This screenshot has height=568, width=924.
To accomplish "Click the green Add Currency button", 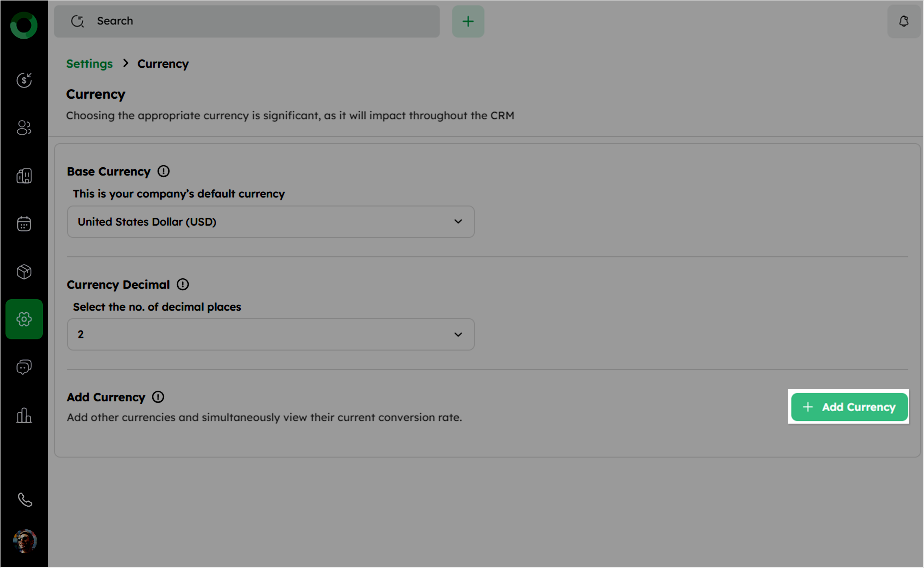I will (849, 407).
